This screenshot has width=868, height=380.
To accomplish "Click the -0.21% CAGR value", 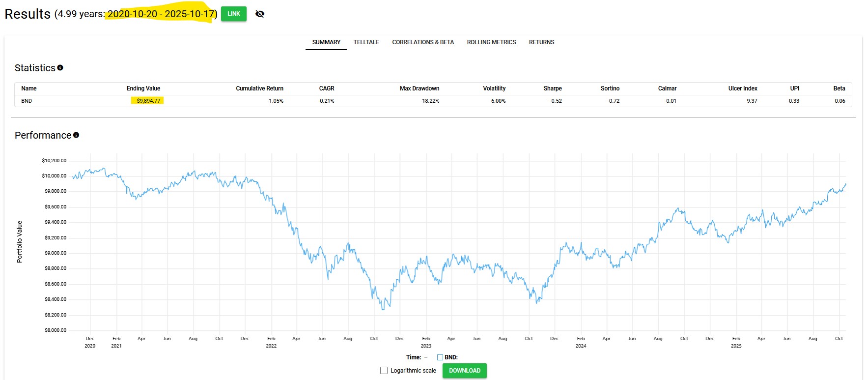I will (326, 101).
